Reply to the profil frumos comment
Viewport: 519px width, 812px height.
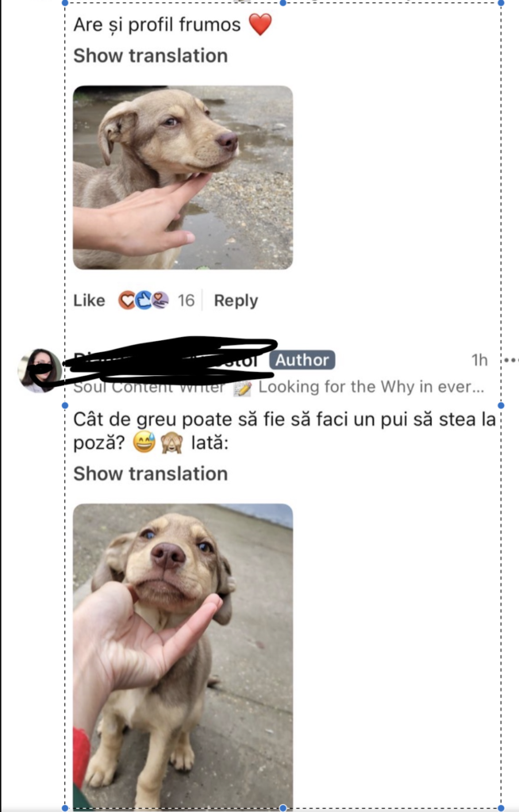pos(236,301)
